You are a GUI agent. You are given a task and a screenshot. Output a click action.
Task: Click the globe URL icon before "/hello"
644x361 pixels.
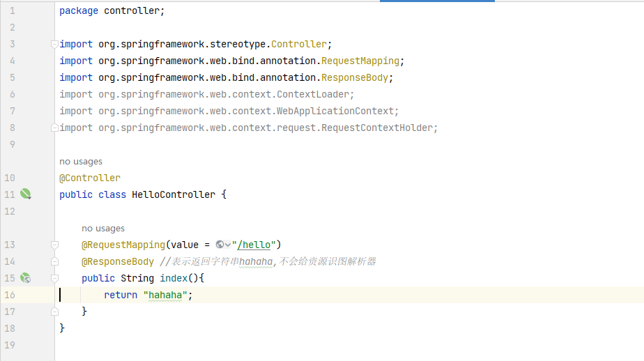[221, 245]
